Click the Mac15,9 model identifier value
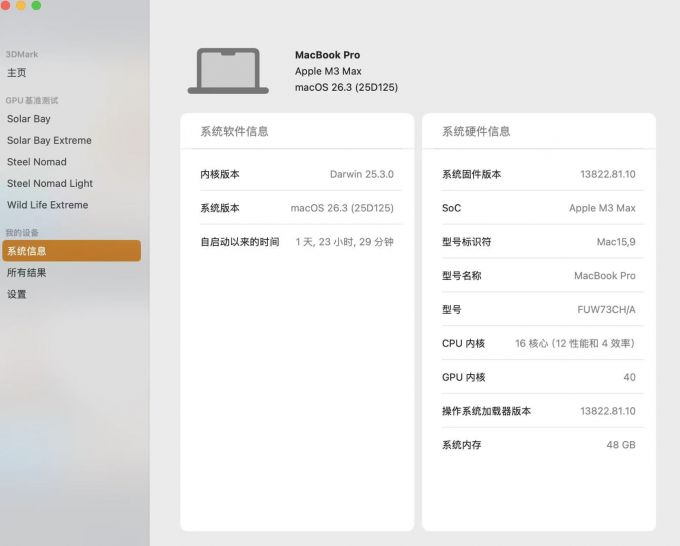680x546 pixels. (615, 242)
